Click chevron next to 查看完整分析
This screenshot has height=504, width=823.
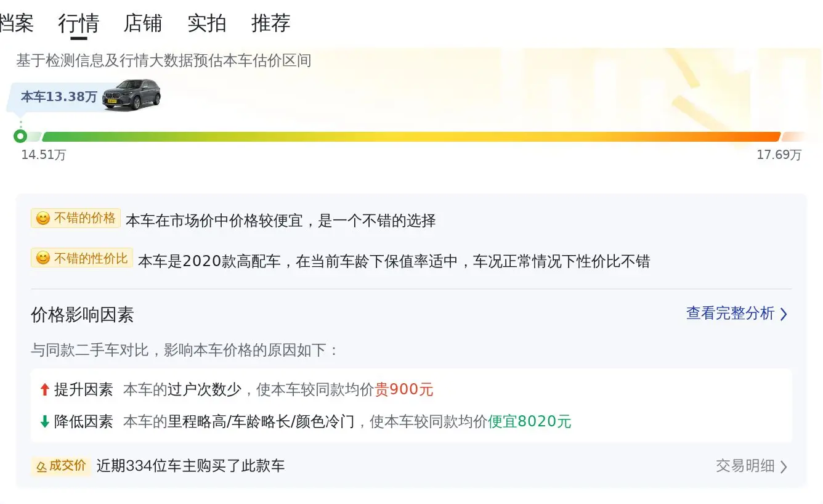pyautogui.click(x=784, y=314)
